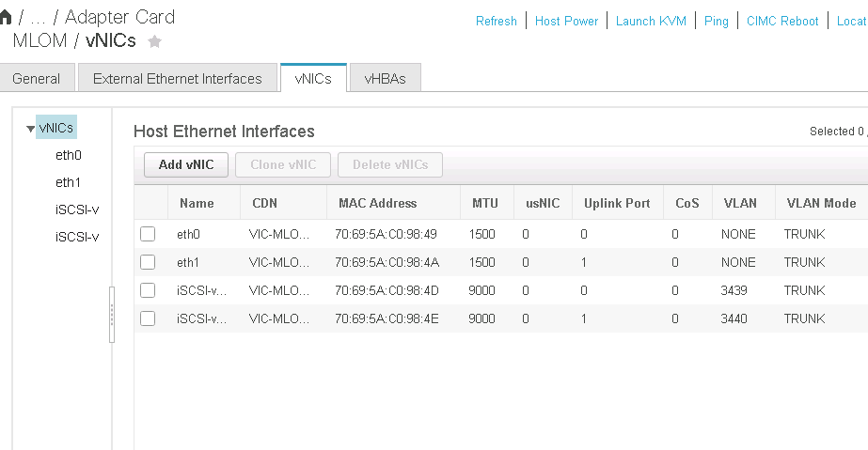Open the Host Power menu
868x450 pixels.
tap(567, 21)
